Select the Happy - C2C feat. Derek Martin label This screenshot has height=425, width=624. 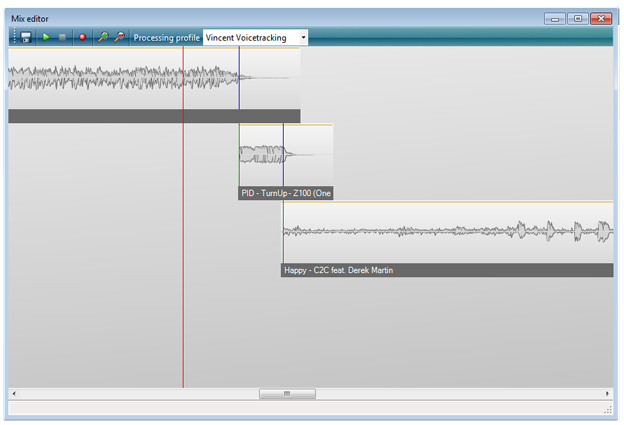[340, 270]
